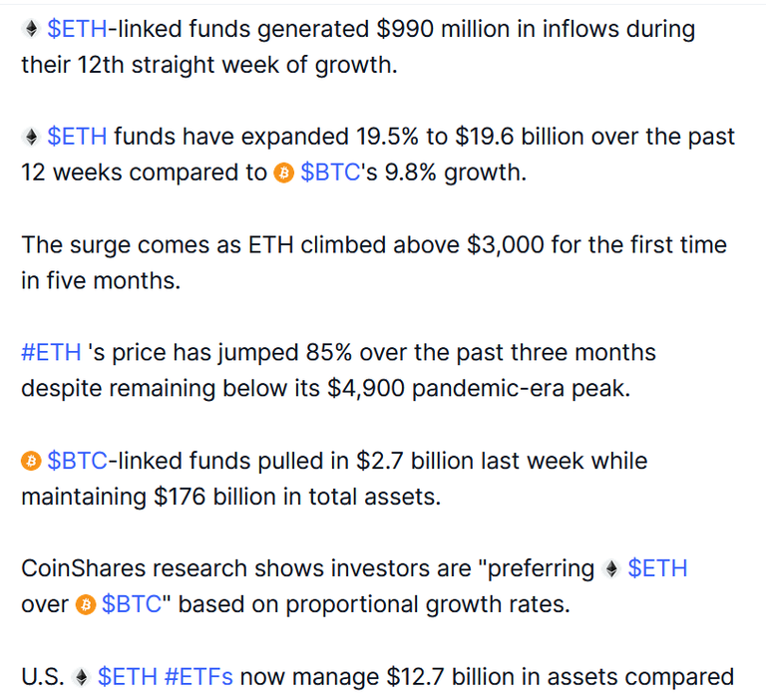Image resolution: width=766 pixels, height=700 pixels.
Task: Open the #ETFs hashtag link
Action: pyautogui.click(x=198, y=677)
